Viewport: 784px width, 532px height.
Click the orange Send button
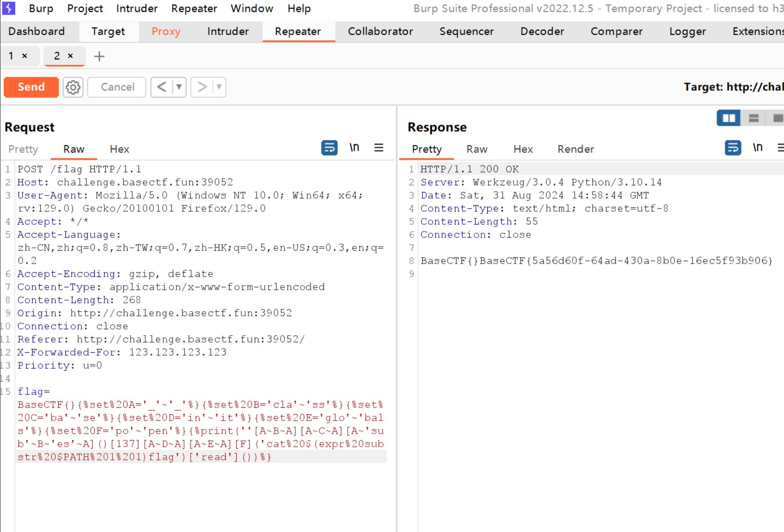[x=31, y=87]
